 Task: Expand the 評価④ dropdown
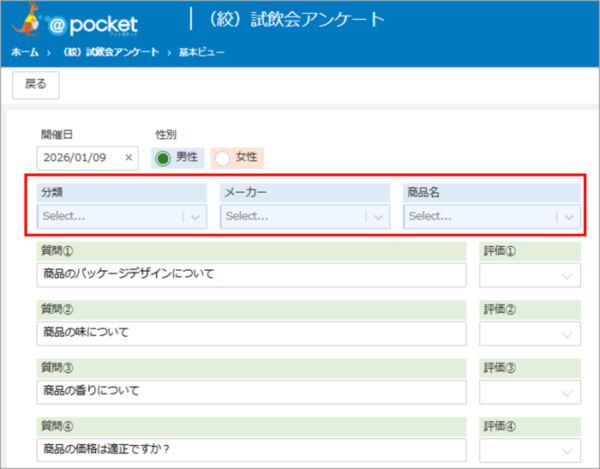click(x=530, y=448)
